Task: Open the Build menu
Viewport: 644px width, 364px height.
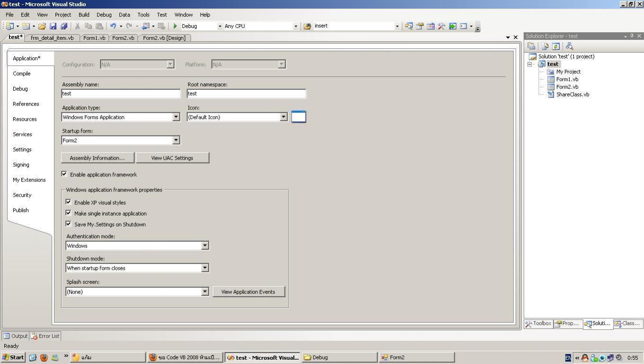Action: click(x=84, y=15)
